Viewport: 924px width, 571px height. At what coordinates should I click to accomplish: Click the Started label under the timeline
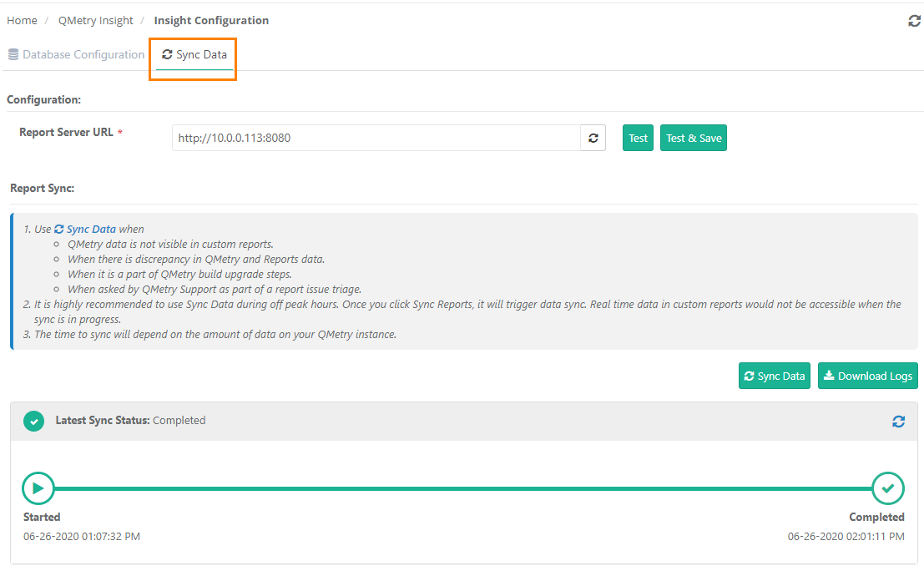(42, 517)
